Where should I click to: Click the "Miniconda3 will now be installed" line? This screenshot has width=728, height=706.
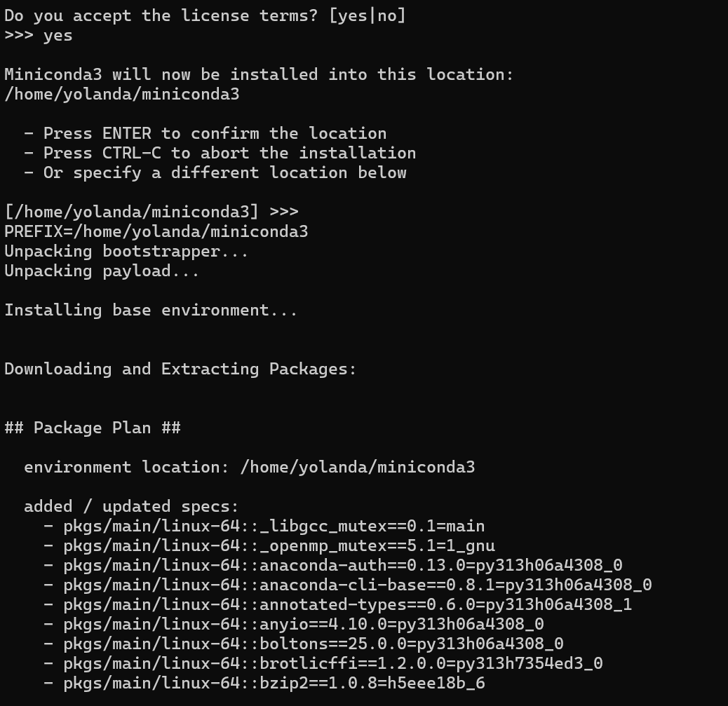click(259, 74)
